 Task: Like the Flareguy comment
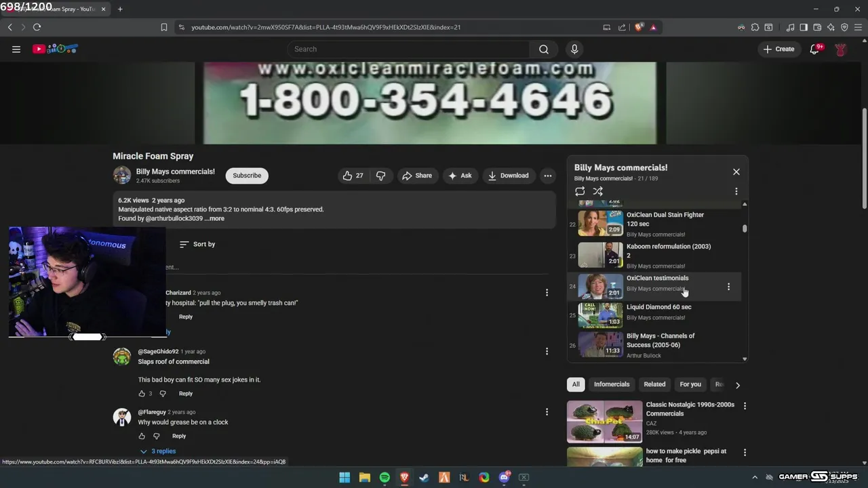click(x=142, y=436)
